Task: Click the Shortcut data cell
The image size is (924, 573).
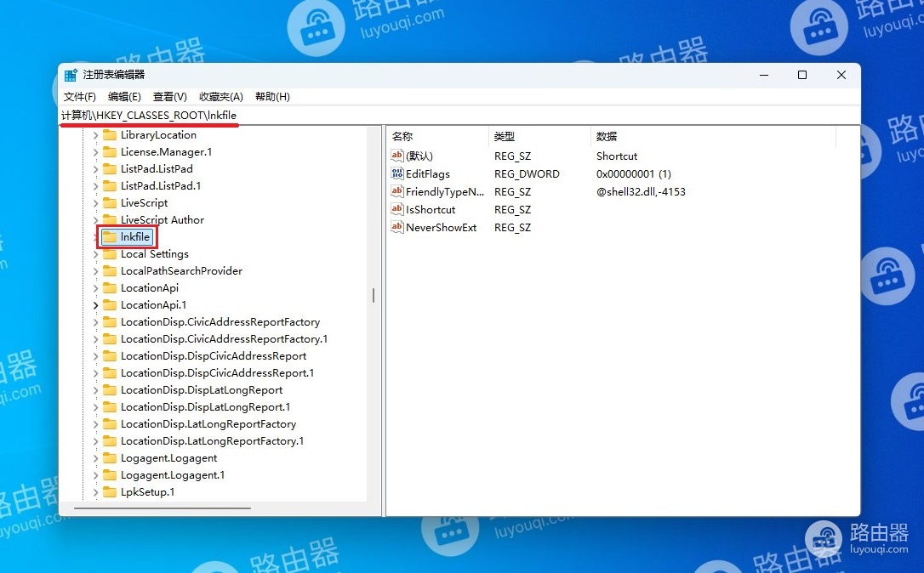Action: point(616,156)
